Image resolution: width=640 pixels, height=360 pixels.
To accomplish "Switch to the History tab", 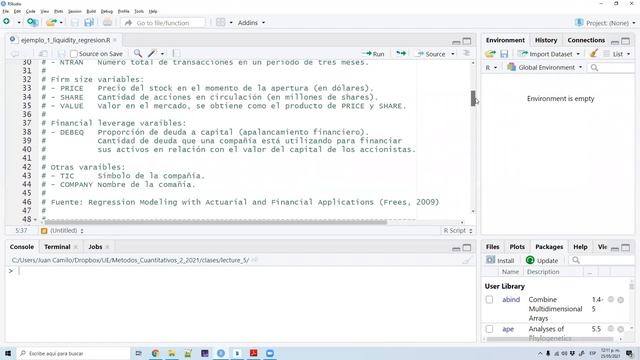I will (x=546, y=40).
